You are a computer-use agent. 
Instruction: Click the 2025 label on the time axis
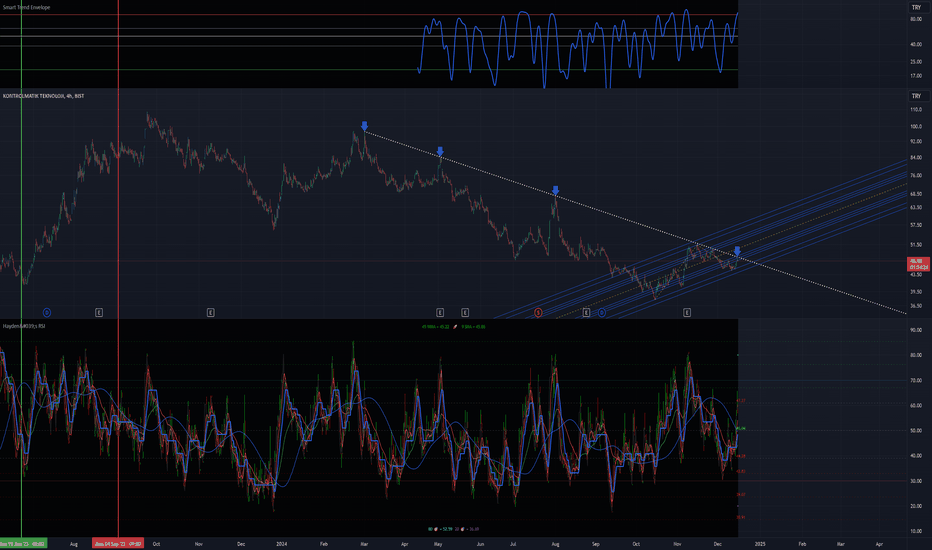coord(760,544)
